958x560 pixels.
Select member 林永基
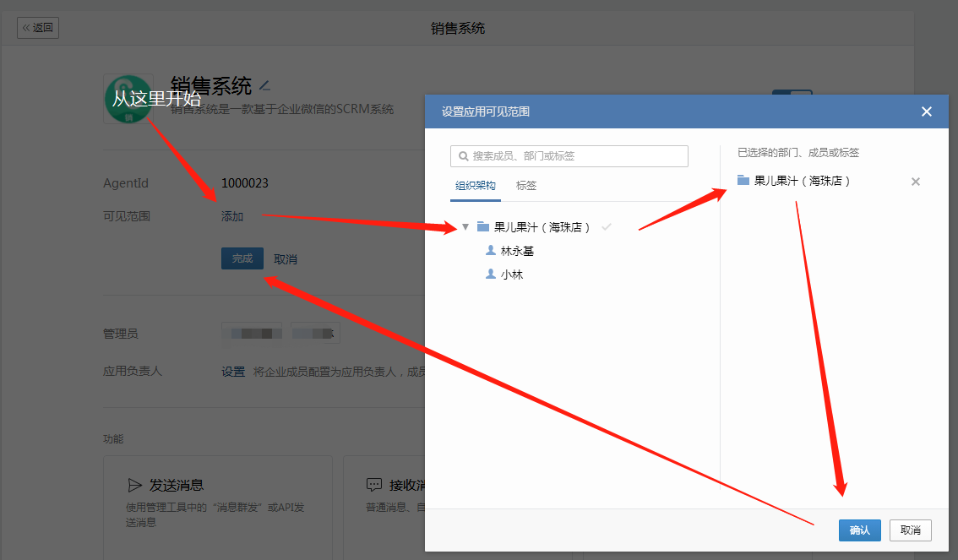point(517,251)
